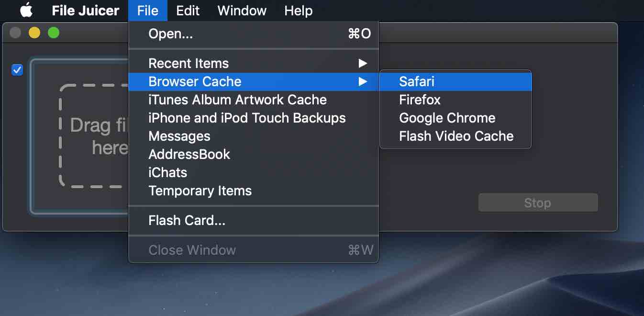Viewport: 644px width, 316px height.
Task: Select Flash Card... menu item
Action: [x=187, y=220]
